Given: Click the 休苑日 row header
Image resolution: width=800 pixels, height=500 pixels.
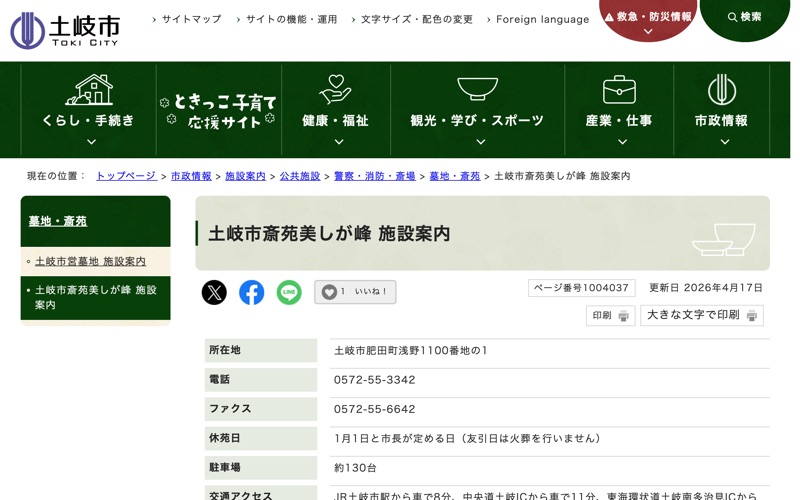Looking at the screenshot, I should (x=261, y=438).
